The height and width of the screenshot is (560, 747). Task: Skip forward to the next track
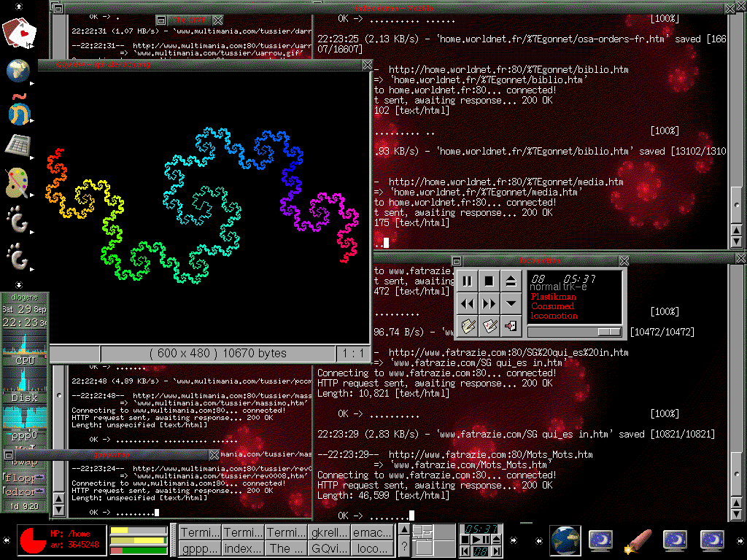point(489,303)
